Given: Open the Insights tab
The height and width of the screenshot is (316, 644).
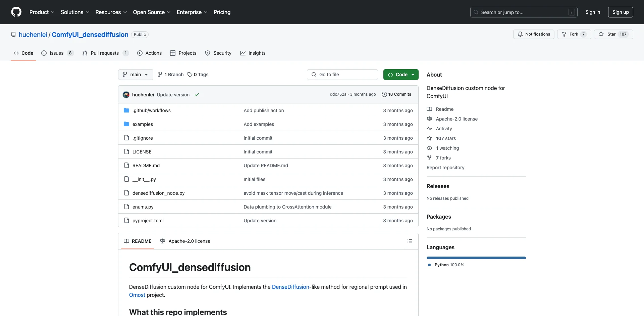Looking at the screenshot, I should point(253,53).
